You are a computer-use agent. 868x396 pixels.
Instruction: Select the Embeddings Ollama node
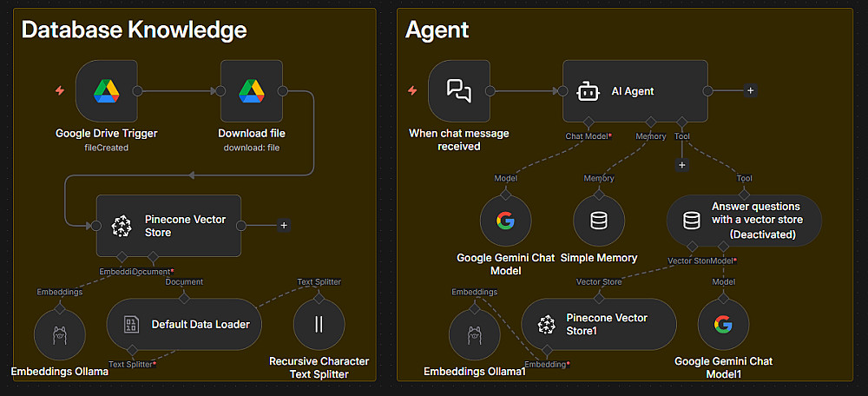[60, 335]
